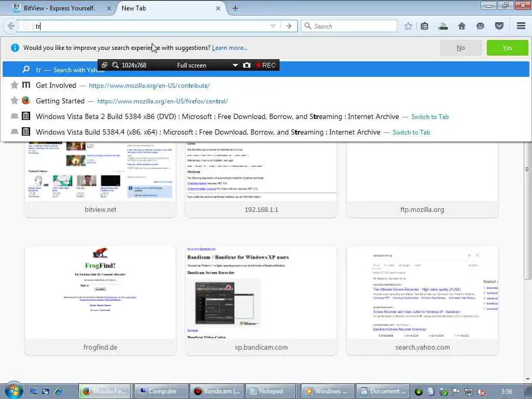Viewport: 532px width, 399px height.
Task: Open the downloads icon in the toolbar
Action: click(443, 26)
